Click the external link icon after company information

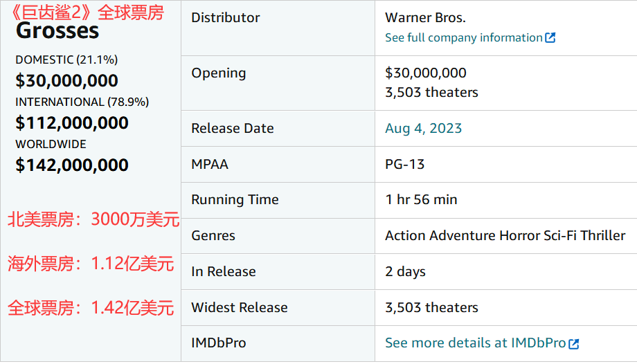(x=550, y=38)
